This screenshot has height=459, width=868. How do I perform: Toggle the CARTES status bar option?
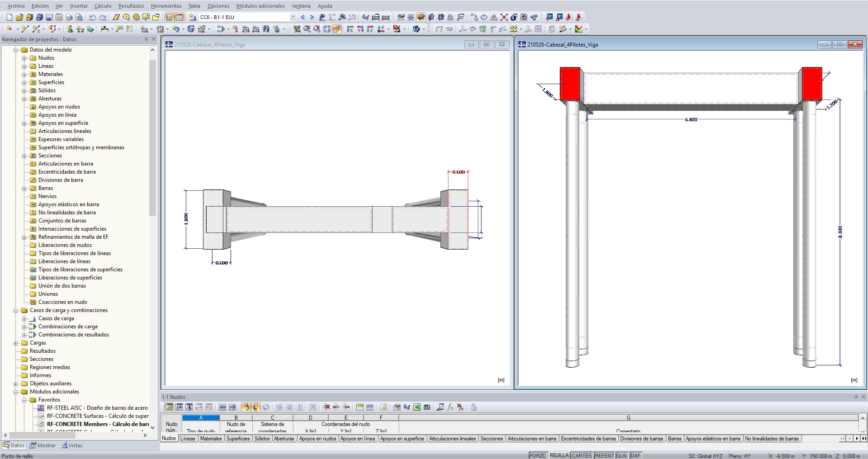tap(581, 455)
